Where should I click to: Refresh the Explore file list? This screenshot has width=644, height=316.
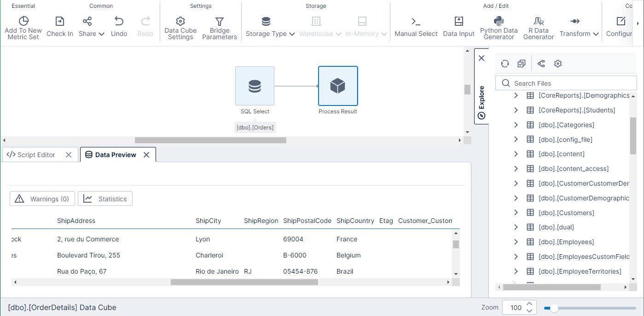505,64
